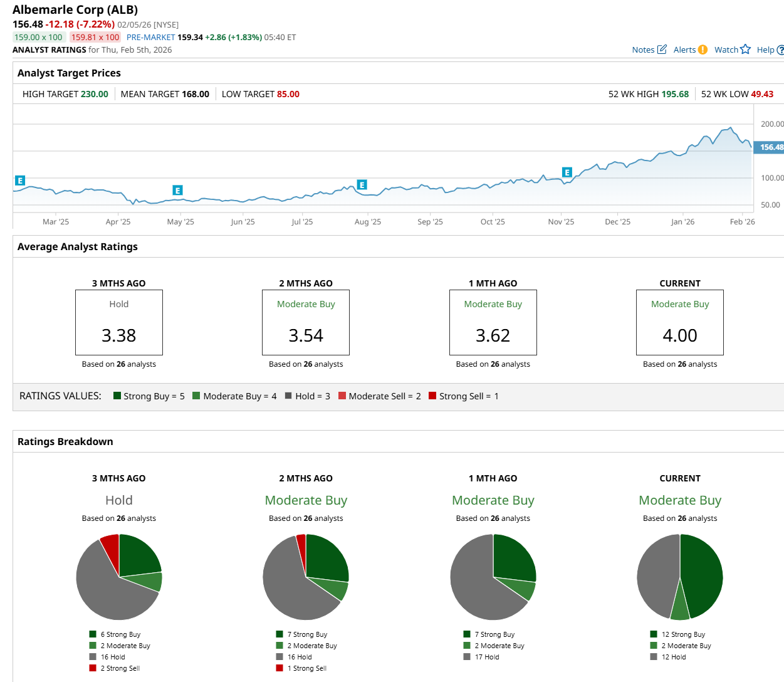The height and width of the screenshot is (682, 784).
Task: Click the earnings marker near Mar '25
Action: click(x=20, y=181)
